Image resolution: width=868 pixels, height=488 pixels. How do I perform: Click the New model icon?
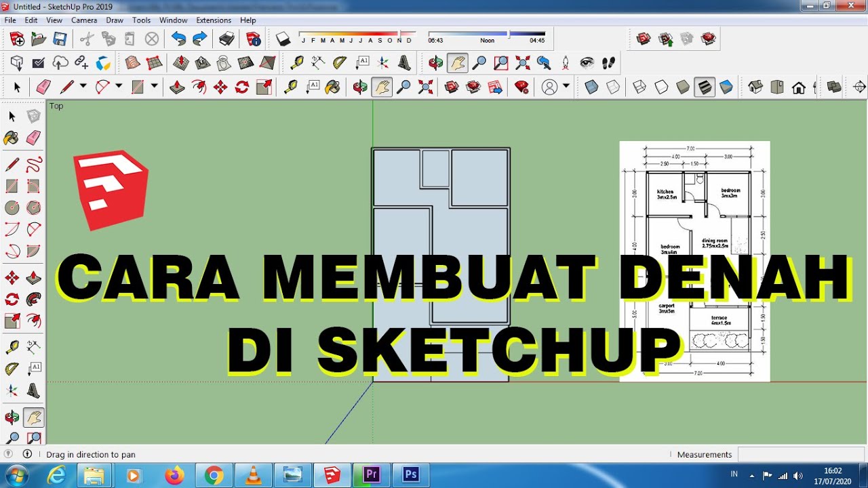click(17, 39)
